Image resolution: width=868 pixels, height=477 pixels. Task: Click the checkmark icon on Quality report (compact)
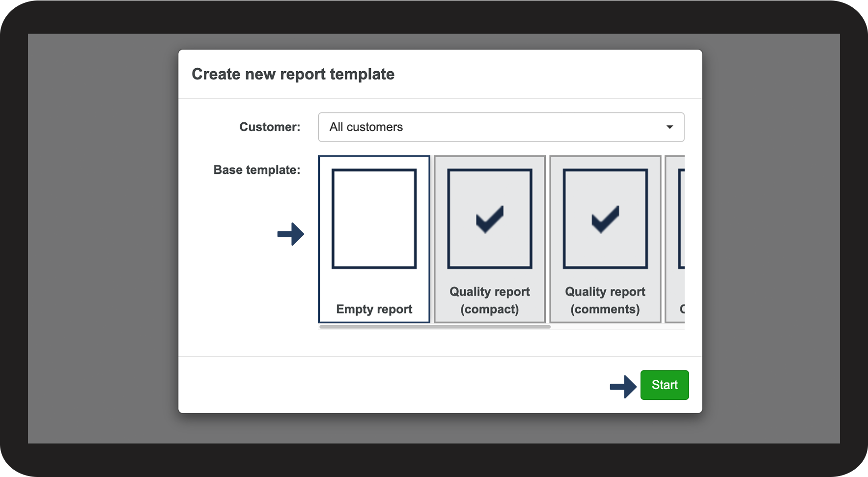pyautogui.click(x=489, y=219)
